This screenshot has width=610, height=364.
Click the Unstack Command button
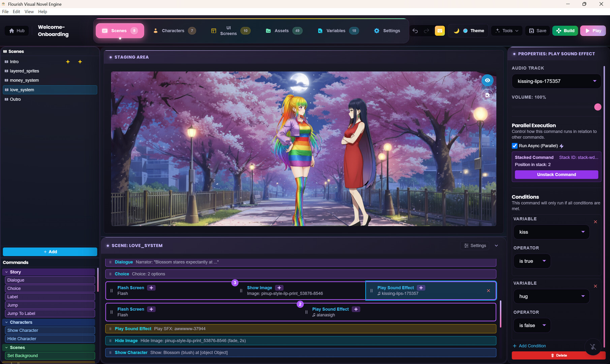pyautogui.click(x=556, y=175)
